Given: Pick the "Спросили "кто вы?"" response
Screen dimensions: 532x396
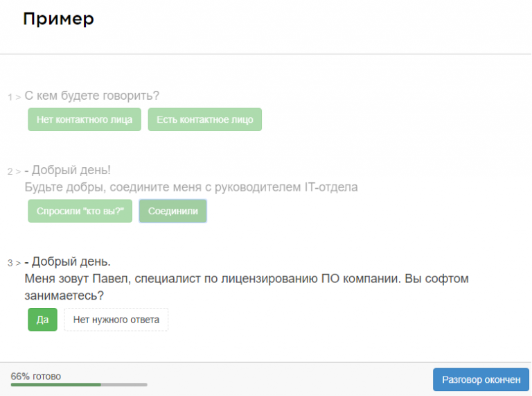Looking at the screenshot, I should [x=80, y=211].
